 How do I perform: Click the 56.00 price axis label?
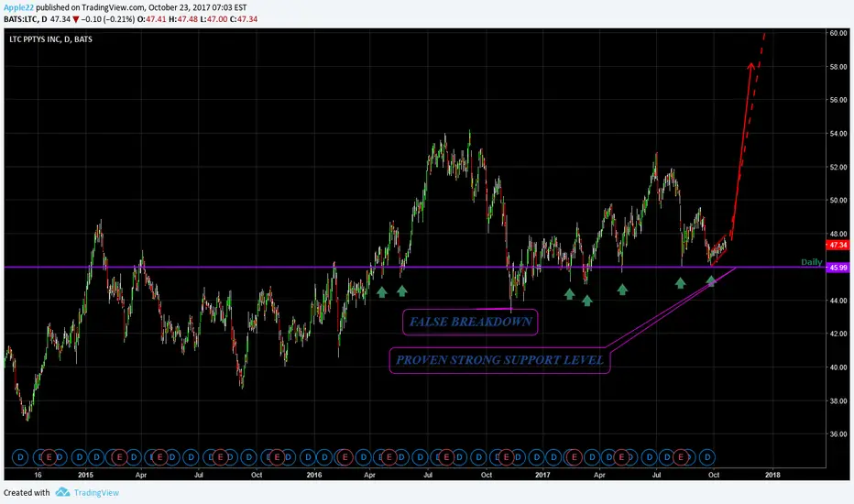(838, 100)
